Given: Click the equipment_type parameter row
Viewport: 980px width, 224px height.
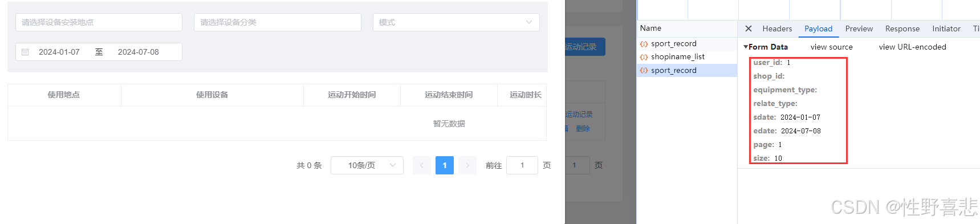Looking at the screenshot, I should [785, 89].
